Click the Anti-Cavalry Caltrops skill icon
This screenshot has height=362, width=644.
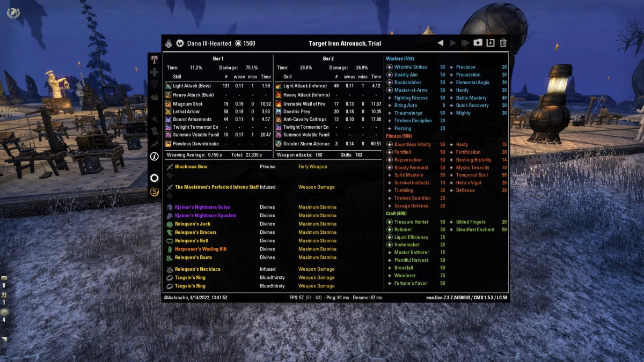tap(279, 119)
